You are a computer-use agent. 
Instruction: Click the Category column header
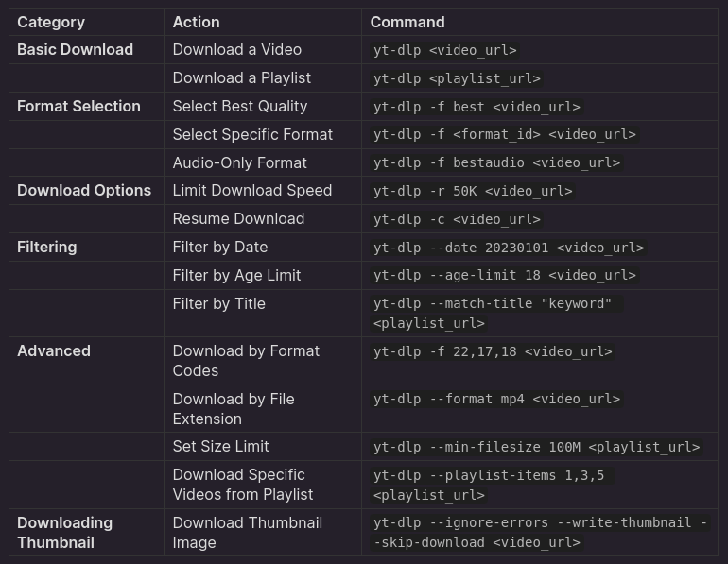(51, 22)
